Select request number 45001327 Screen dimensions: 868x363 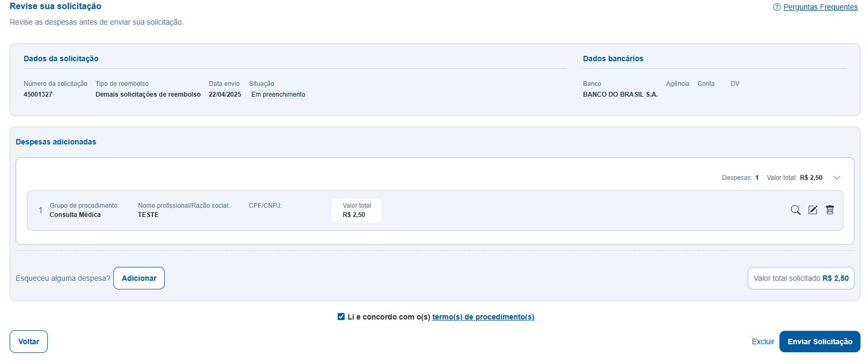[38, 95]
